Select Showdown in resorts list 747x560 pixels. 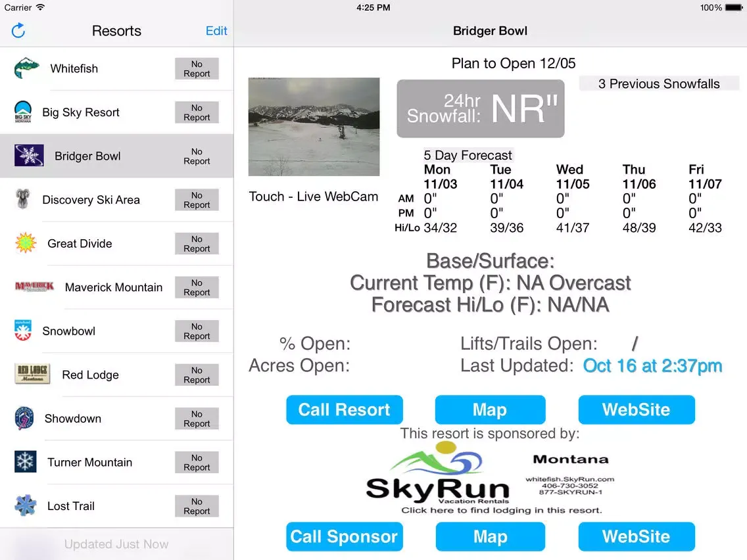117,419
